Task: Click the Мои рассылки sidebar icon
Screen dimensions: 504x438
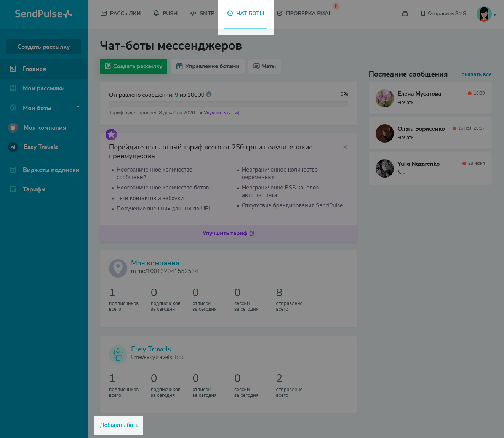Action: coord(13,88)
